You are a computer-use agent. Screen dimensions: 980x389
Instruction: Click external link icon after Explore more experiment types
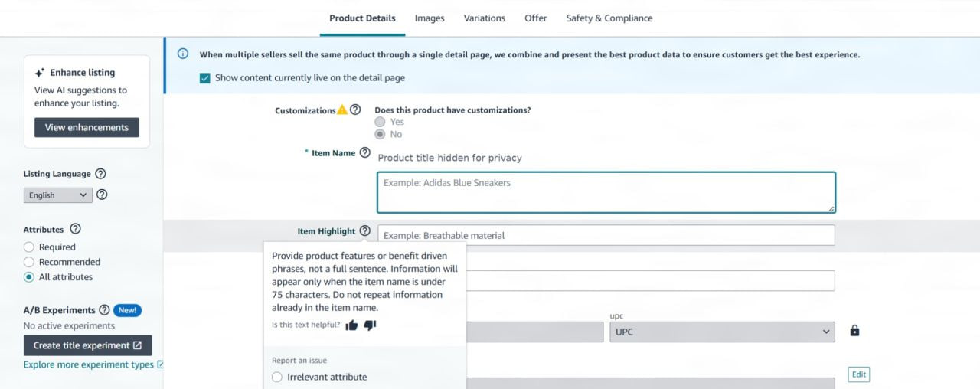tap(160, 364)
